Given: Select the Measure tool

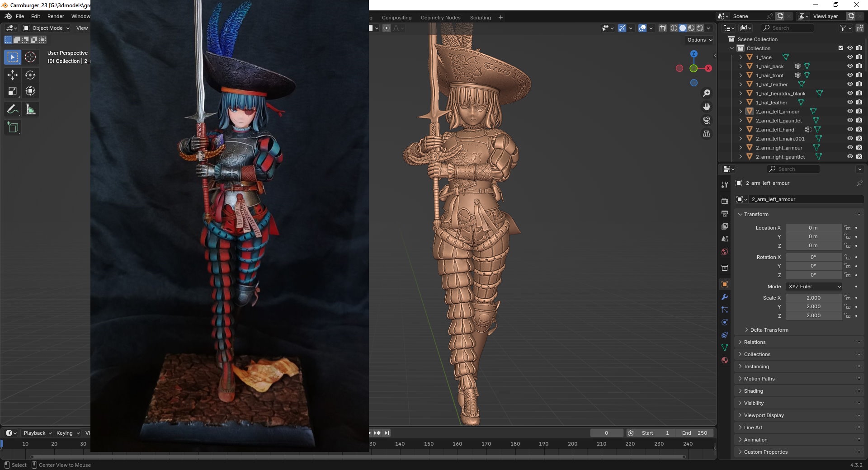Looking at the screenshot, I should pos(30,109).
